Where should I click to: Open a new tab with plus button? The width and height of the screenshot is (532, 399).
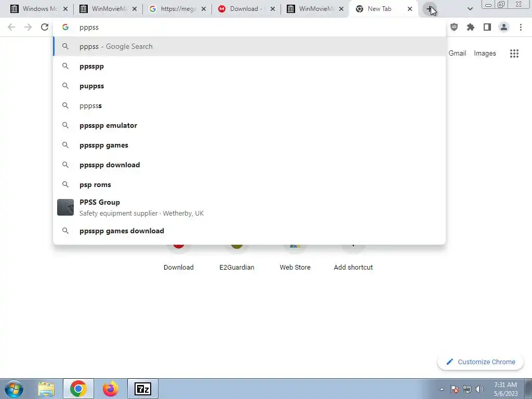tap(430, 9)
